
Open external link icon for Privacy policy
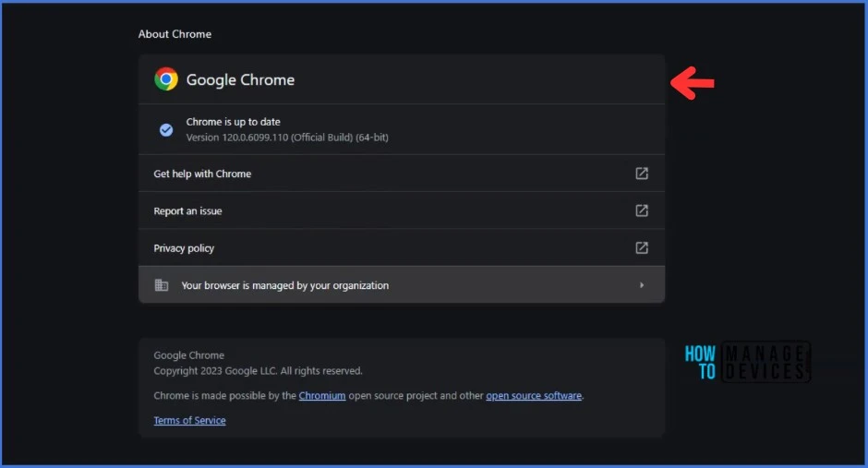tap(642, 247)
